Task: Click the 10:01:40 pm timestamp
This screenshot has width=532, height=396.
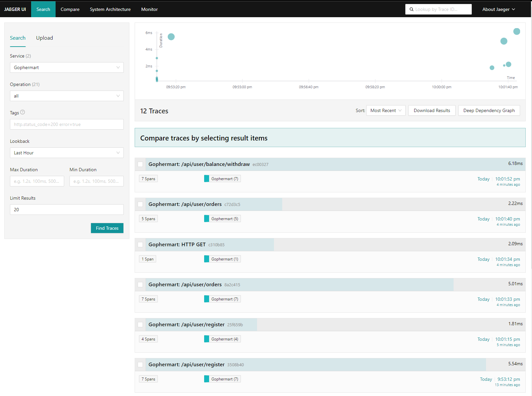Action: tap(508, 219)
